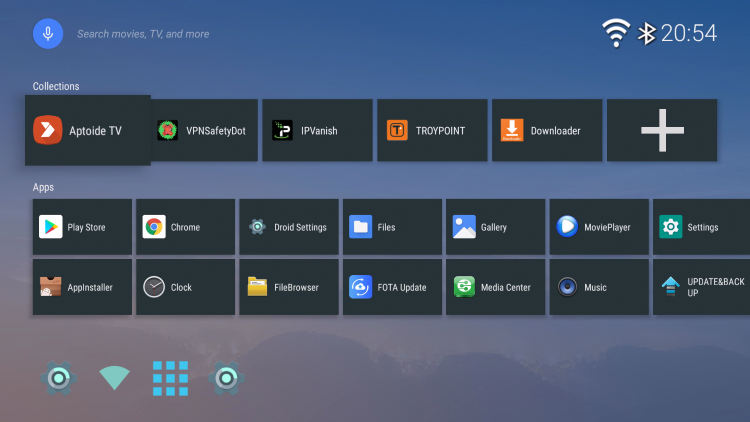Open the Media Center app
The height and width of the screenshot is (422, 750).
pos(496,287)
